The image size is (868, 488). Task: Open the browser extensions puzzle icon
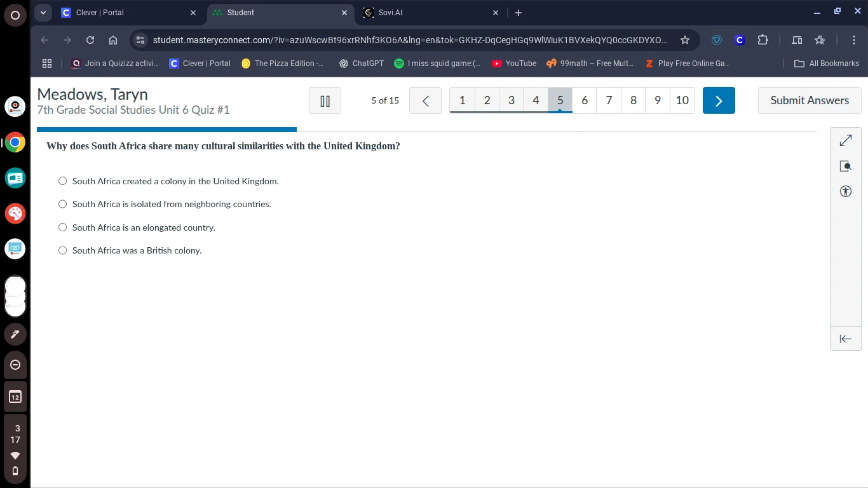(x=763, y=40)
